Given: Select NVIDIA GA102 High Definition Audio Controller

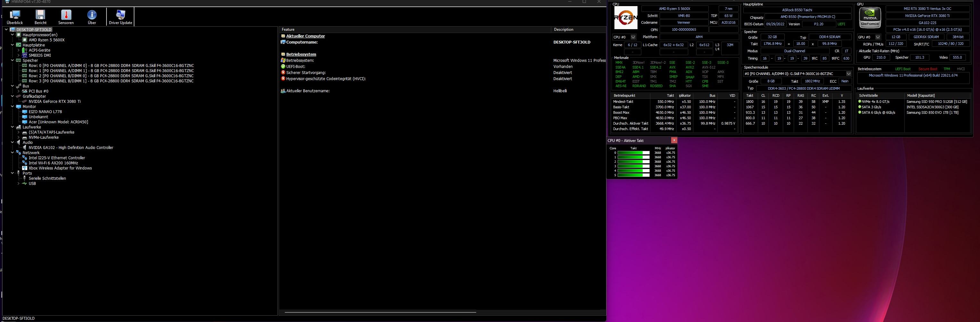Looking at the screenshot, I should click(x=71, y=147).
